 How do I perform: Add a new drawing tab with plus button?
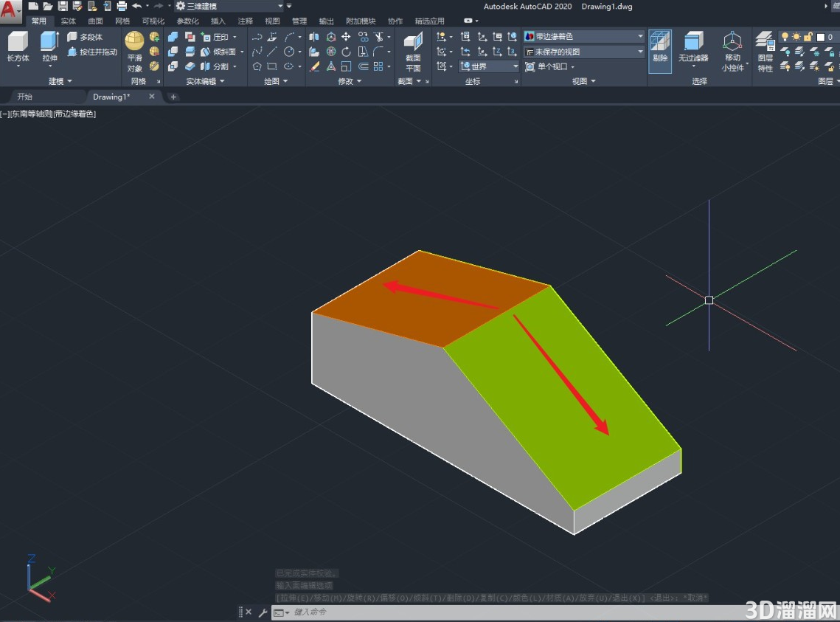[x=173, y=97]
